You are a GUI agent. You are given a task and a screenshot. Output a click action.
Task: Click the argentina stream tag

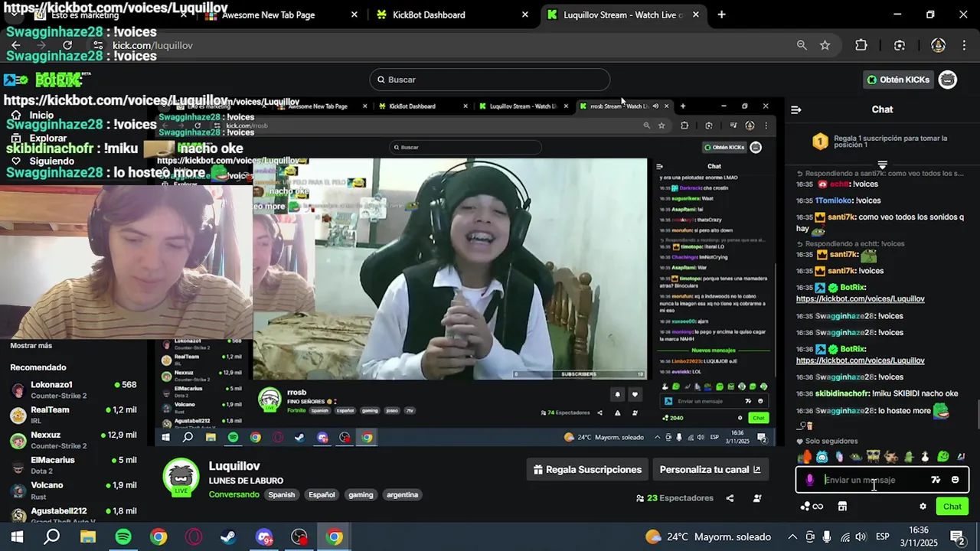click(403, 495)
